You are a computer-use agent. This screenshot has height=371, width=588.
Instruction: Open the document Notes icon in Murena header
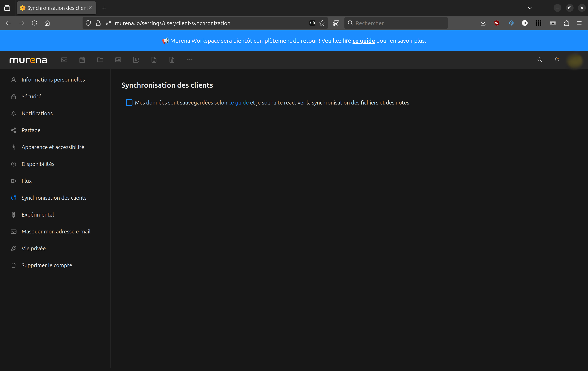point(154,60)
